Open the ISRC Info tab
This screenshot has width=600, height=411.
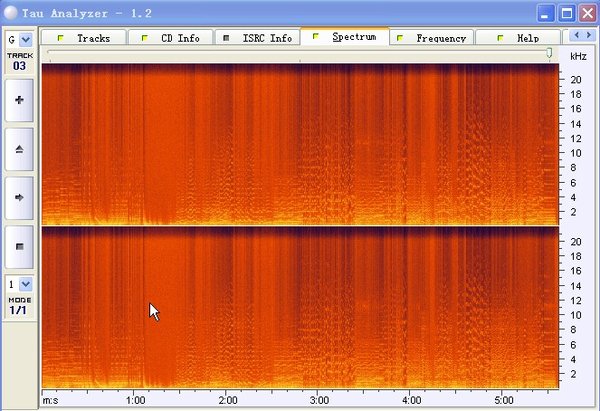[258, 38]
